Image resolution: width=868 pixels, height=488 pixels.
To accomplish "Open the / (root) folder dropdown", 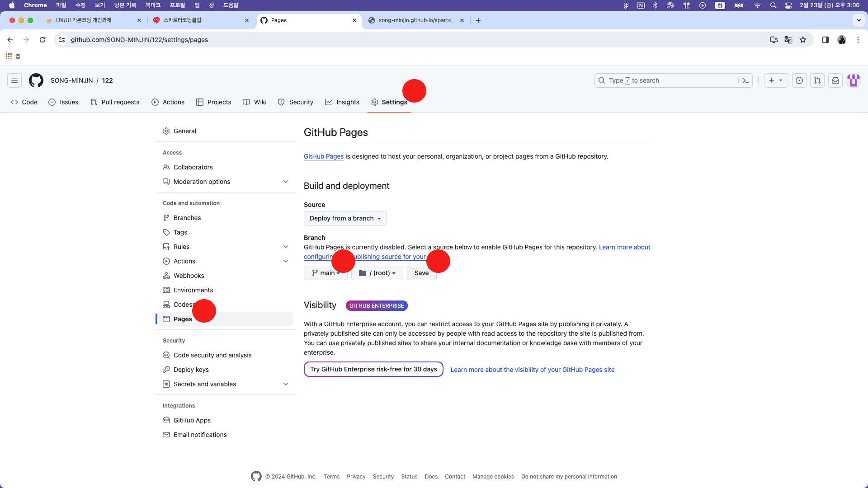I will point(377,273).
